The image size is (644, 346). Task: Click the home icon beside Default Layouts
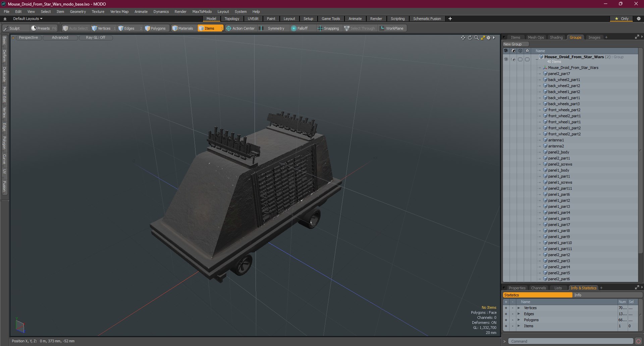coord(5,19)
